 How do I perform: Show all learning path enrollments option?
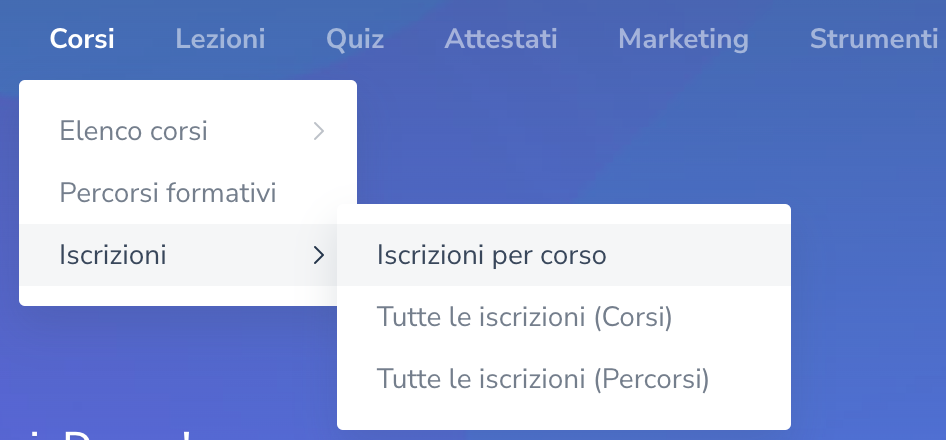(543, 379)
